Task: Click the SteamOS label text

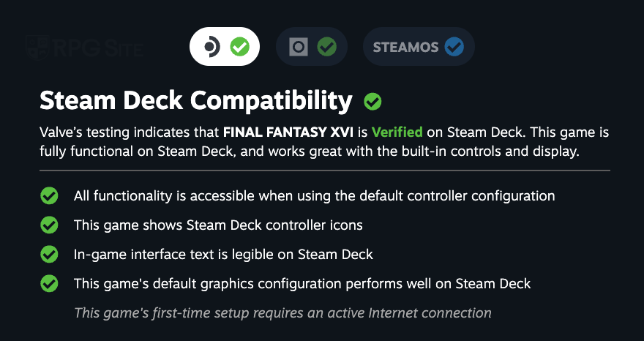Action: (405, 48)
